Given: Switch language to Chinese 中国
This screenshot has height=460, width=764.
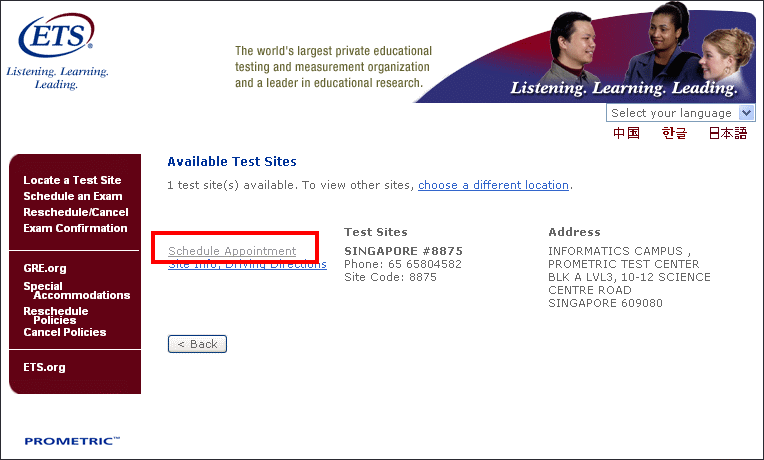Looking at the screenshot, I should coord(626,133).
